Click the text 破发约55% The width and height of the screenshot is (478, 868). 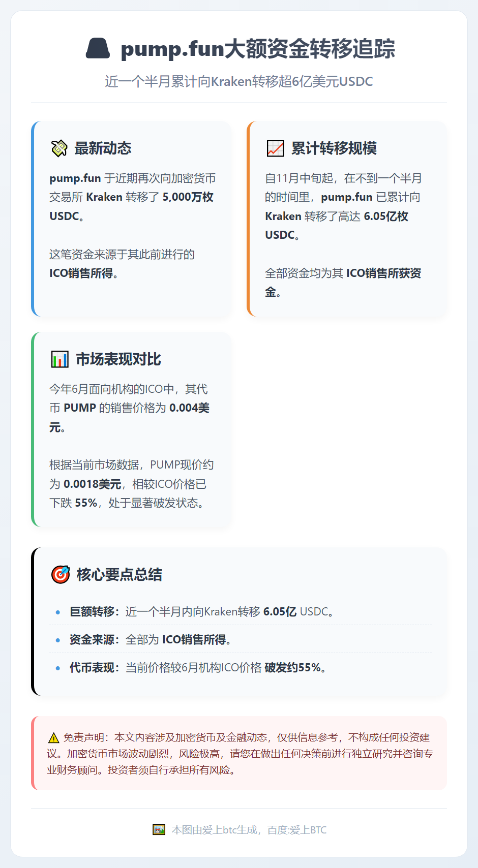[292, 667]
